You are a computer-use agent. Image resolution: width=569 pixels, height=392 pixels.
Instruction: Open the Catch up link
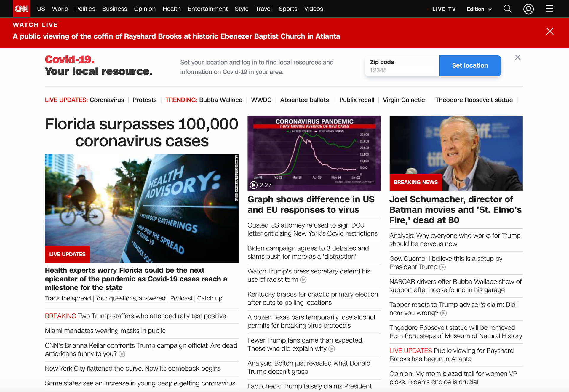pos(210,298)
